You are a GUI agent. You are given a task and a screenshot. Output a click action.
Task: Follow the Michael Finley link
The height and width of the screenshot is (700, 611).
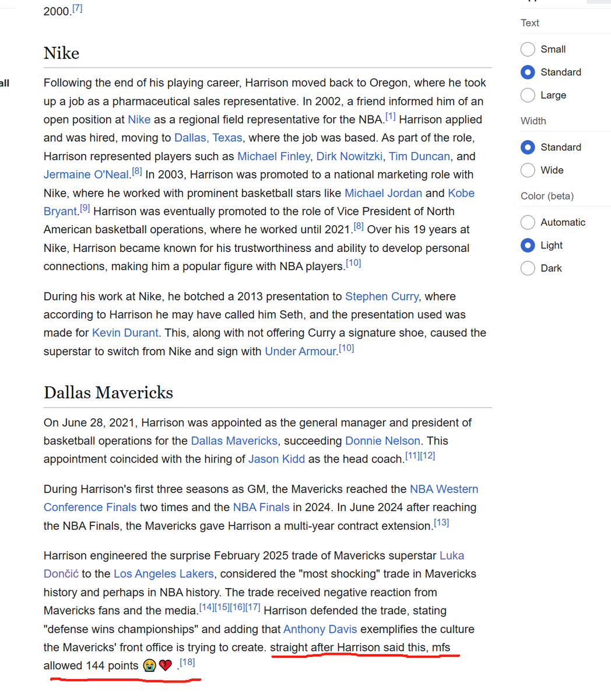click(273, 156)
